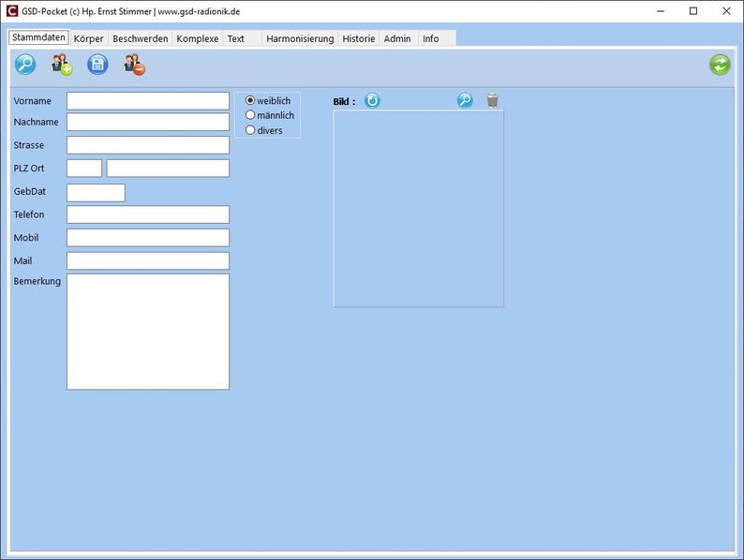Image resolution: width=744 pixels, height=560 pixels.
Task: Focus the Vorname input field
Action: (148, 101)
